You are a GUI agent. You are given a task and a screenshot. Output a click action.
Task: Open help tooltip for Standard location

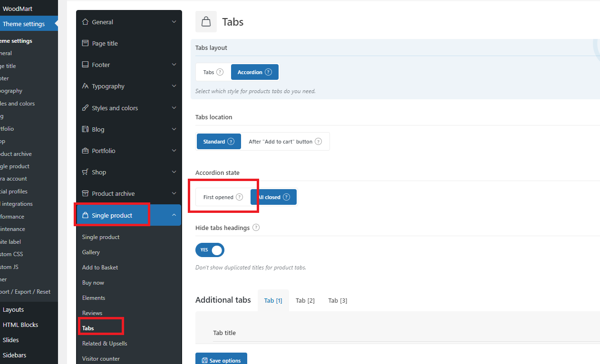click(231, 142)
